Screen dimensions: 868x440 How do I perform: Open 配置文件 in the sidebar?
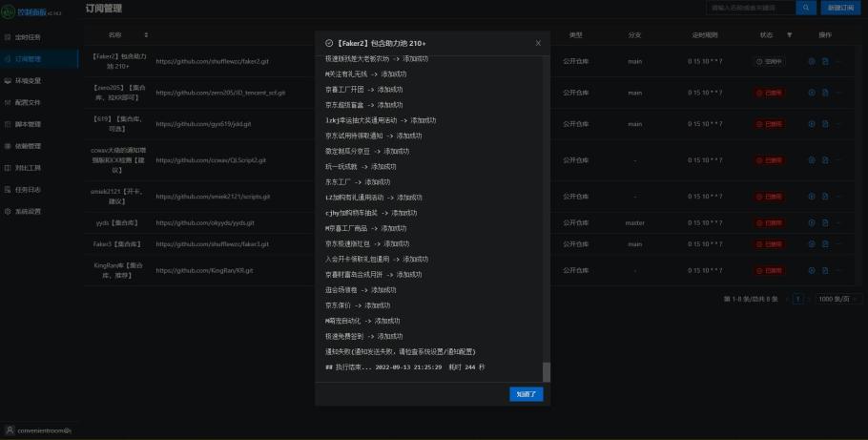(x=28, y=102)
